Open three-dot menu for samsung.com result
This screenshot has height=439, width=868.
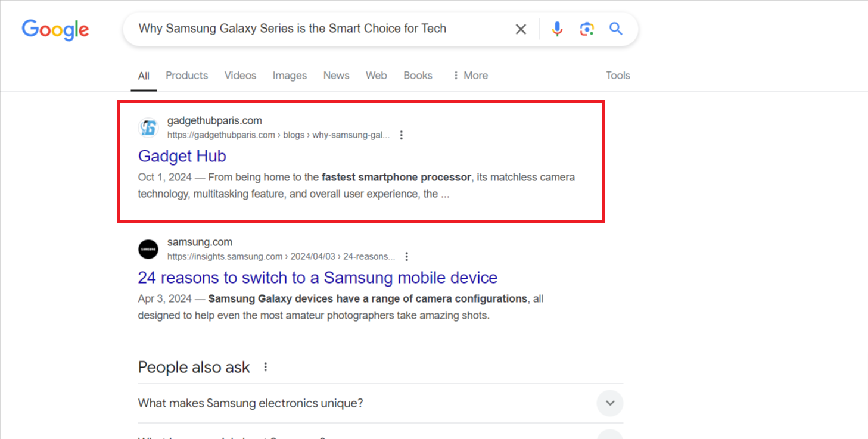click(407, 257)
